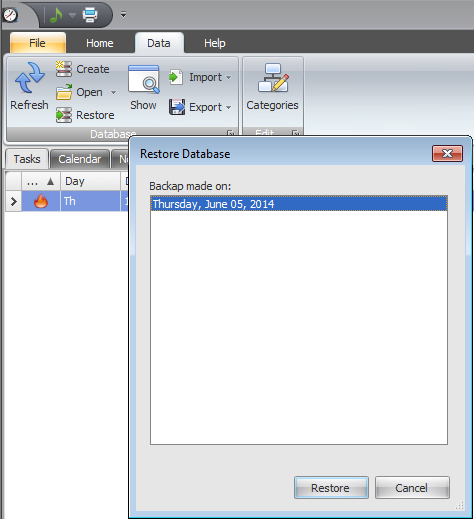Open the Edit group dialog launcher
Viewport: 474px width, 519px height.
[x=295, y=133]
